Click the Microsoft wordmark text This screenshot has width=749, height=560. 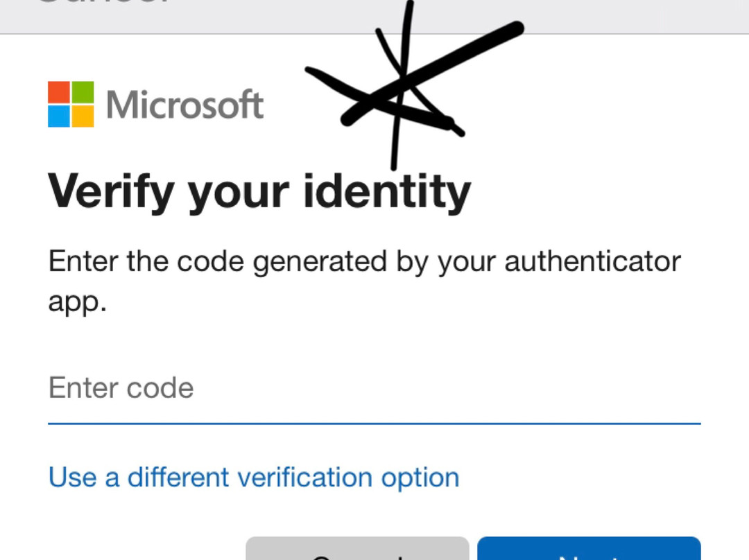[x=184, y=105]
